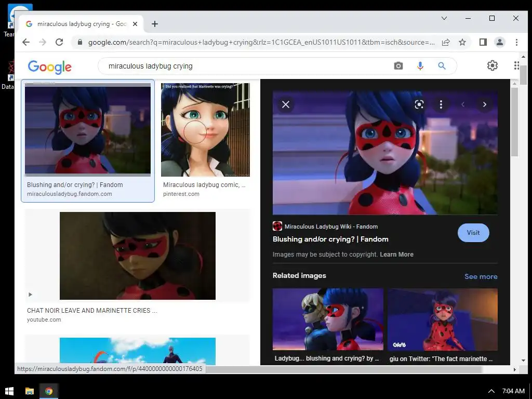
Task: Open the Google apps grid
Action: click(x=516, y=65)
